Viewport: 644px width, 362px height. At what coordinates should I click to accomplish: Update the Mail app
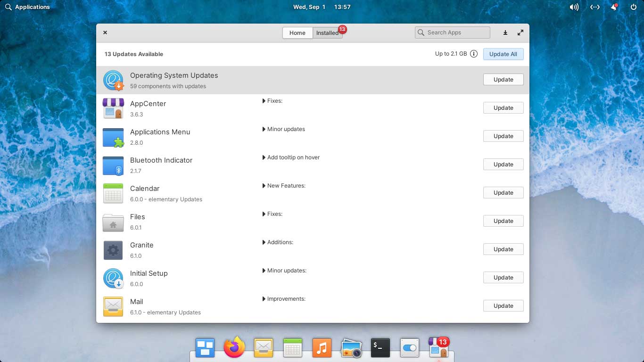[x=503, y=306]
